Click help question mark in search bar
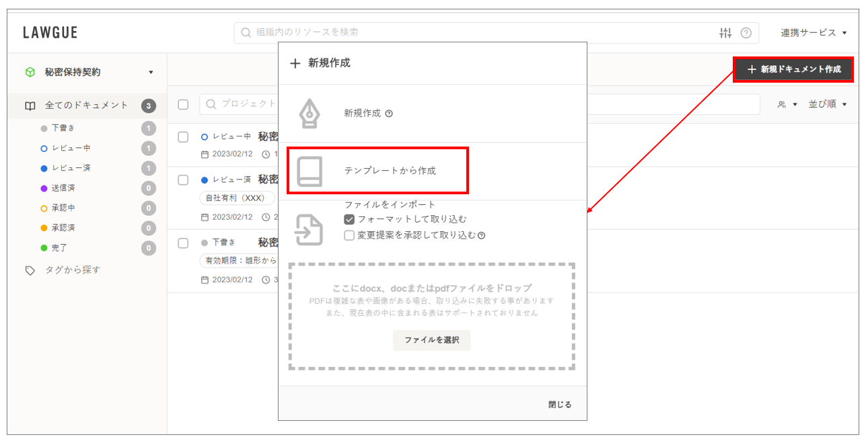This screenshot has height=441, width=868. (x=746, y=33)
